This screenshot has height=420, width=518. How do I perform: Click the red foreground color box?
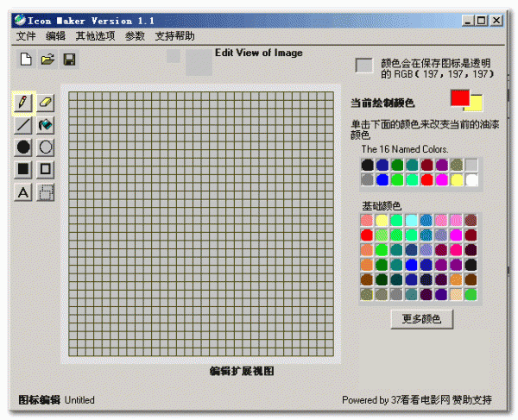click(460, 97)
